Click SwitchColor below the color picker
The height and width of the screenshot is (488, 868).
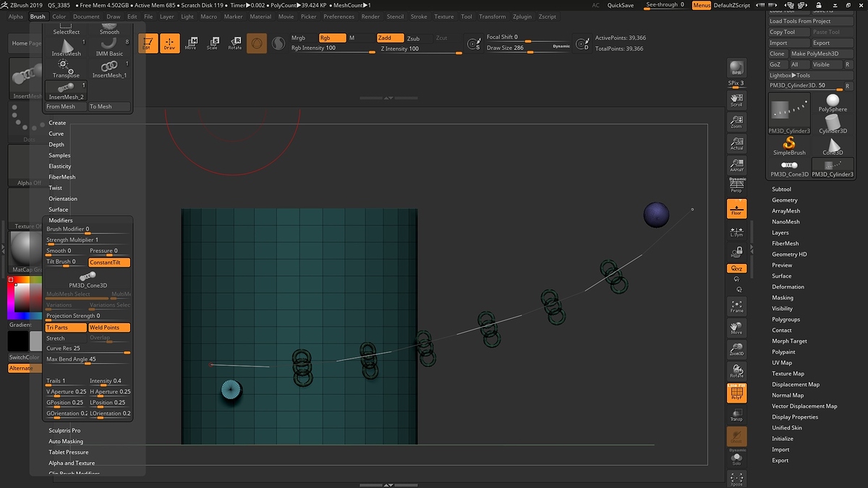[25, 357]
